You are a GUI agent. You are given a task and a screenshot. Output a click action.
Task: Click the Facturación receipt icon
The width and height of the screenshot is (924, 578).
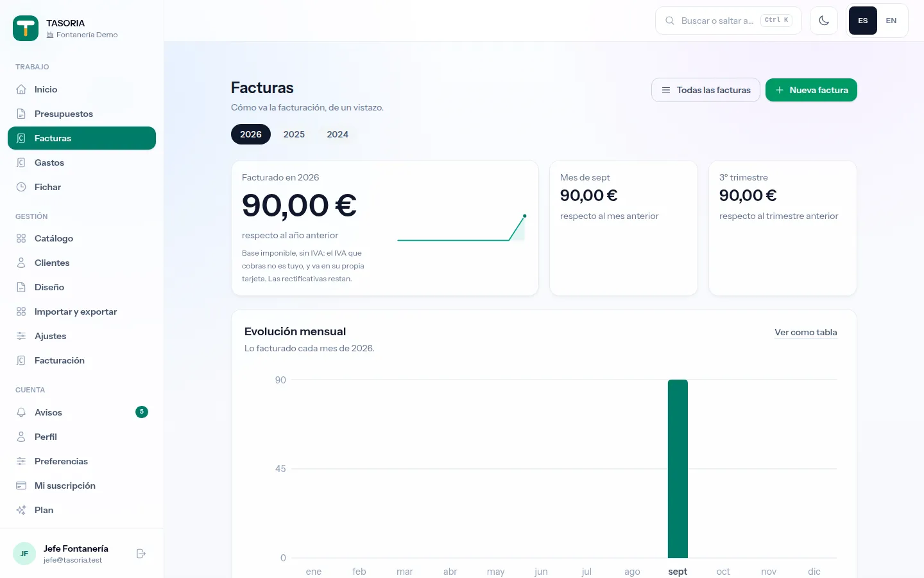pos(21,360)
